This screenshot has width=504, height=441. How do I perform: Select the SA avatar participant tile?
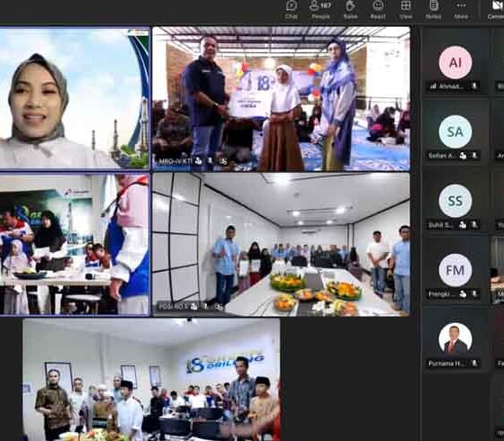pos(455,131)
